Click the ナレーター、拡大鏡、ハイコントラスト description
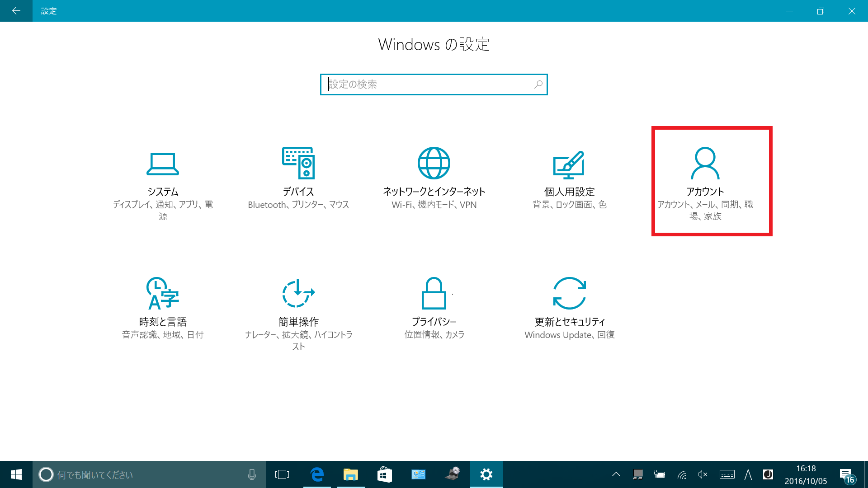Image resolution: width=868 pixels, height=488 pixels. 298,341
